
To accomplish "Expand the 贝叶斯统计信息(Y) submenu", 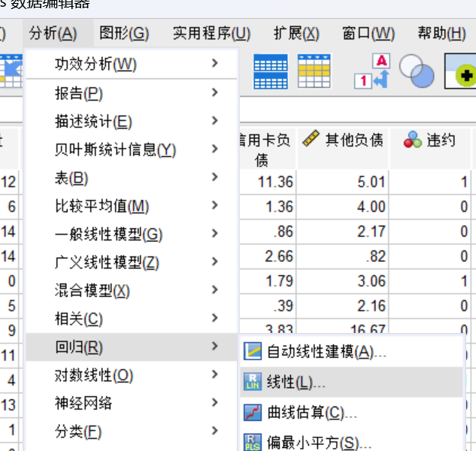I will [x=131, y=150].
